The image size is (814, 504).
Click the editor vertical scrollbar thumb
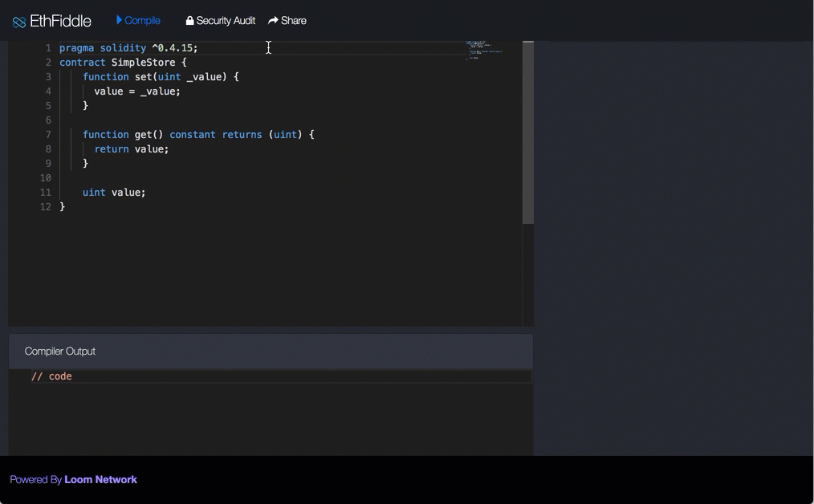click(x=528, y=132)
